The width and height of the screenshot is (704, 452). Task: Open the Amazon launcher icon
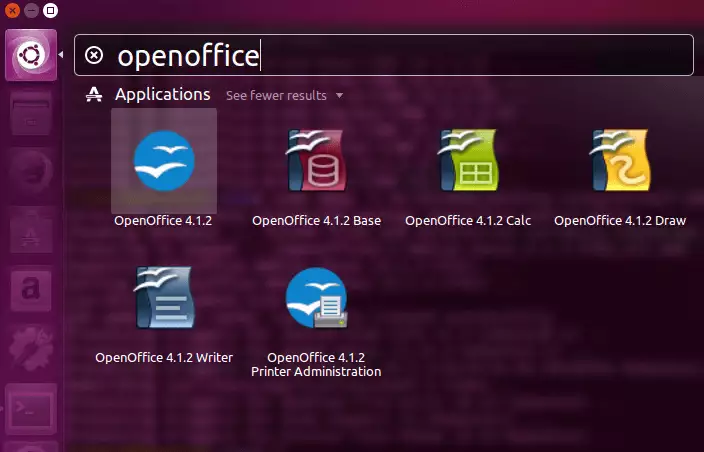(31, 289)
